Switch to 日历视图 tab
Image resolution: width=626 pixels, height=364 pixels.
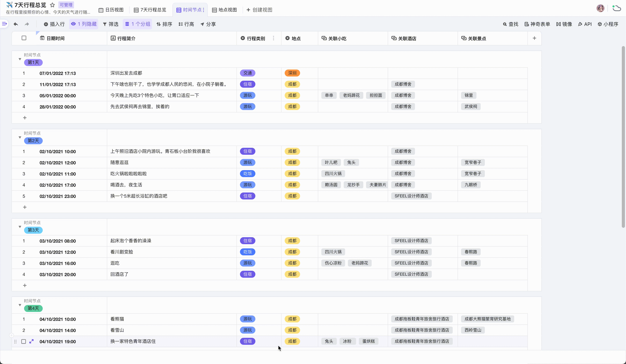(111, 10)
